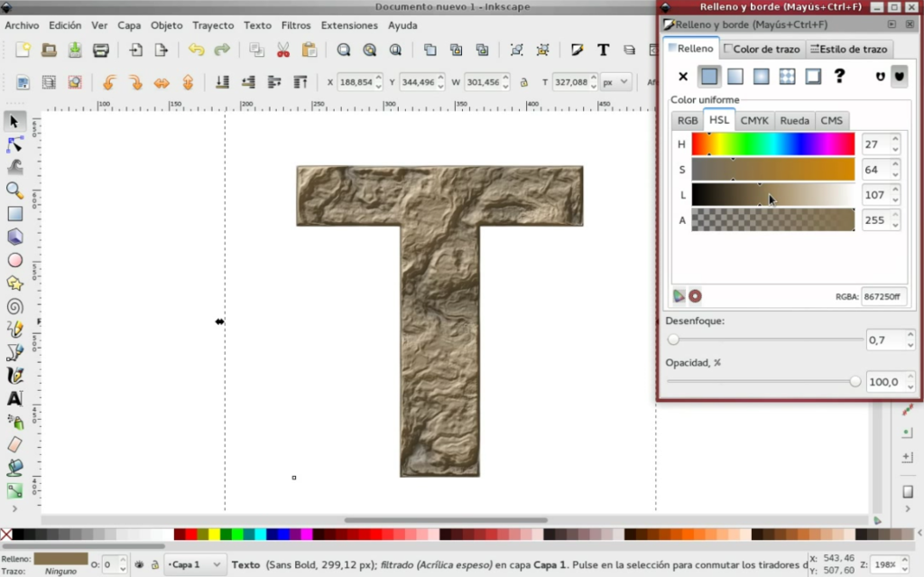Image resolution: width=924 pixels, height=577 pixels.
Task: Select the Rectangle tool in the toolbox
Action: click(x=13, y=213)
